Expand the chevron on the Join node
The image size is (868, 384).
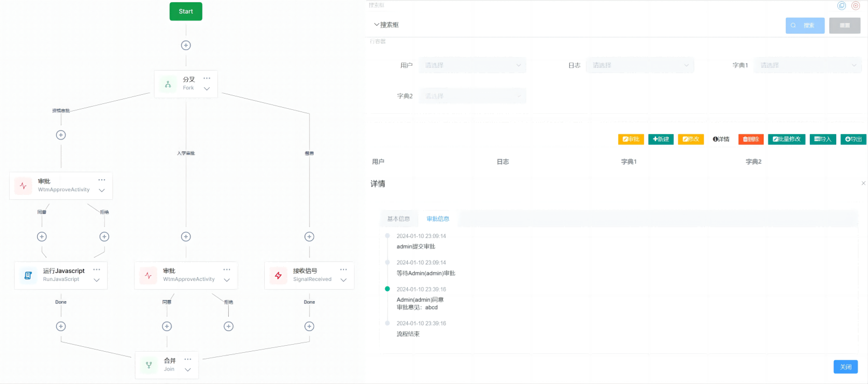188,369
